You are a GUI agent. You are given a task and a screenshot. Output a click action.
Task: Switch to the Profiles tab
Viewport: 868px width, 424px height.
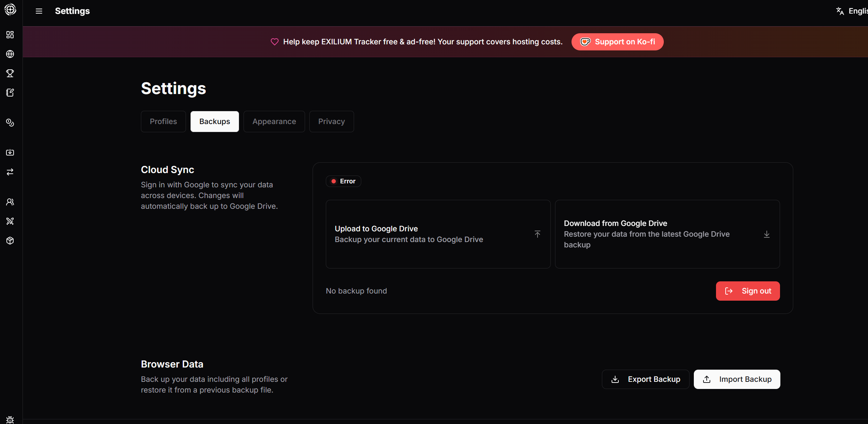coord(163,122)
